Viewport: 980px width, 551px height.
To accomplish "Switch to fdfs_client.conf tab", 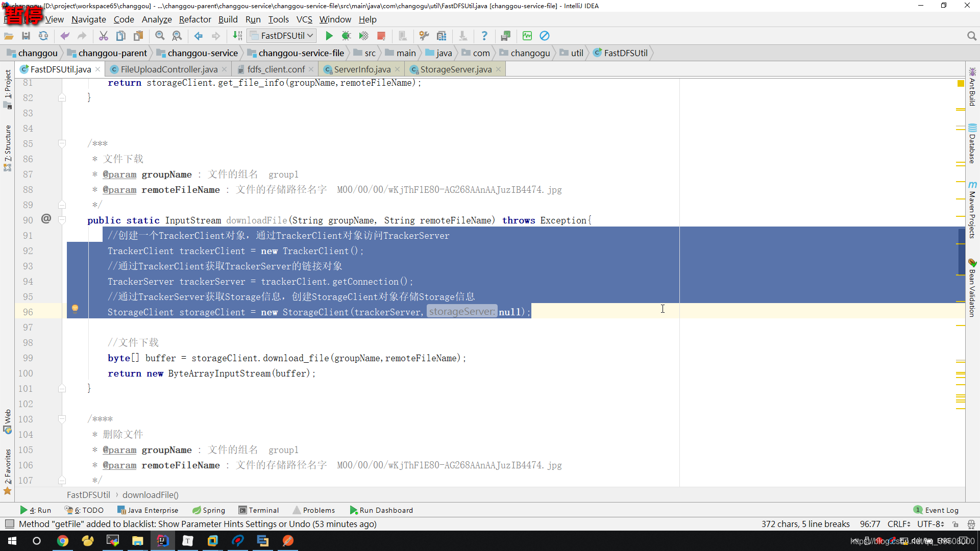I will (276, 69).
